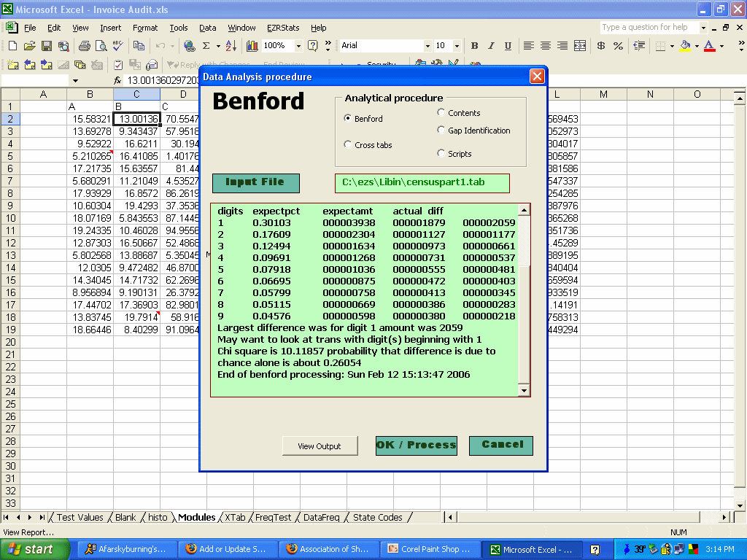Select the Benford radio button
Image resolution: width=747 pixels, height=560 pixels.
click(x=348, y=118)
